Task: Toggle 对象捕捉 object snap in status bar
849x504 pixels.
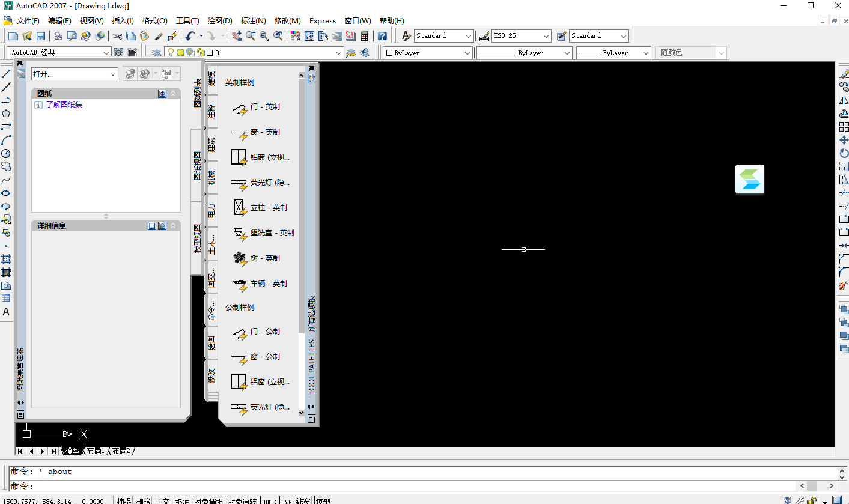Action: [208, 500]
